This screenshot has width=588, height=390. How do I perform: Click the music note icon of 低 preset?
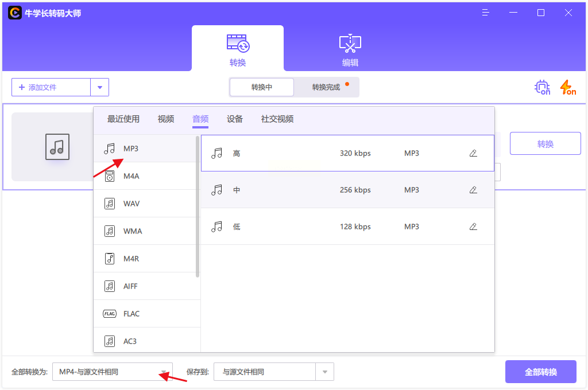tap(216, 227)
